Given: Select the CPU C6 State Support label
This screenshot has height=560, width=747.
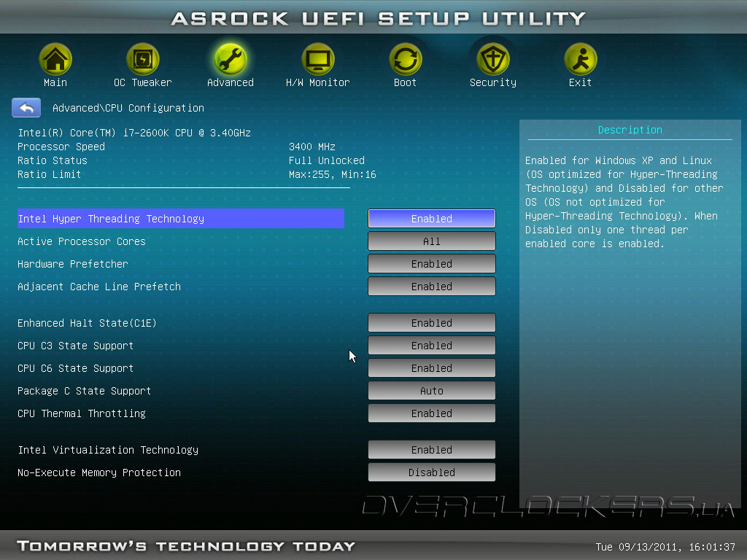Looking at the screenshot, I should click(75, 368).
